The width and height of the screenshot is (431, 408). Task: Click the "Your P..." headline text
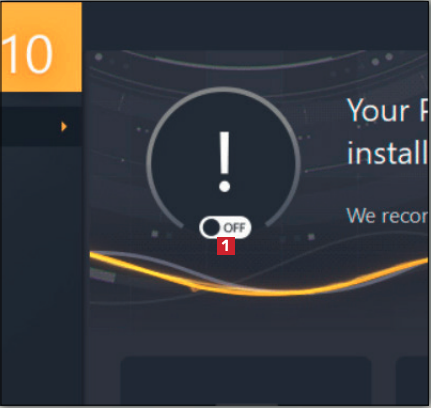[387, 110]
